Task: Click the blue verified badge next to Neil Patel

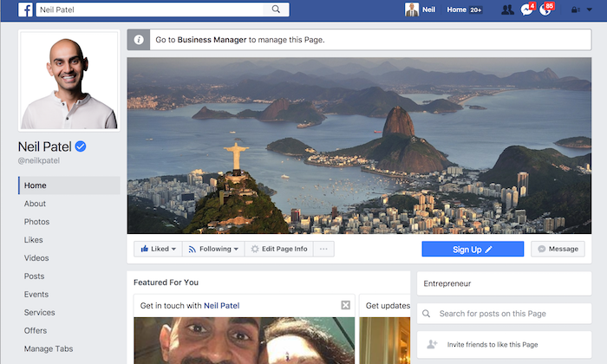Action: click(81, 146)
